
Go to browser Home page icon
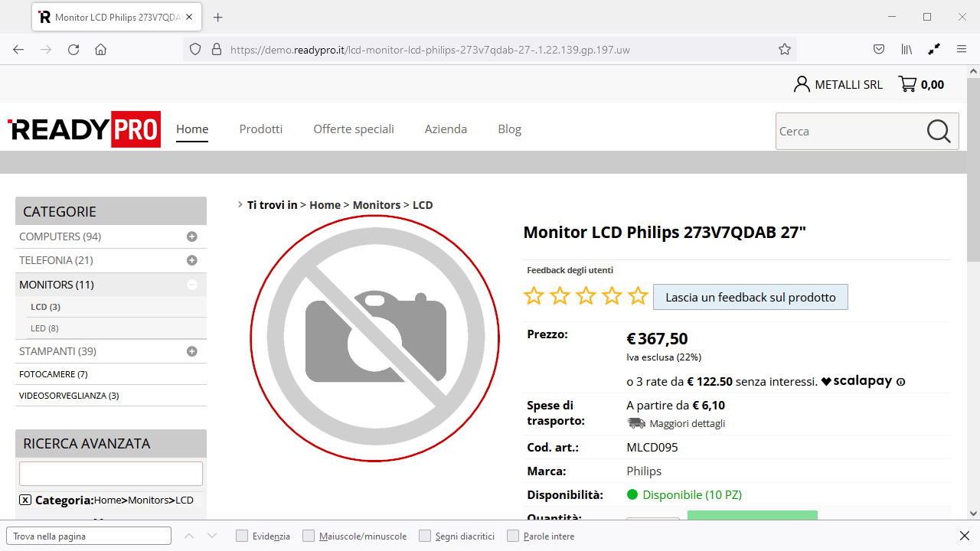pos(100,49)
